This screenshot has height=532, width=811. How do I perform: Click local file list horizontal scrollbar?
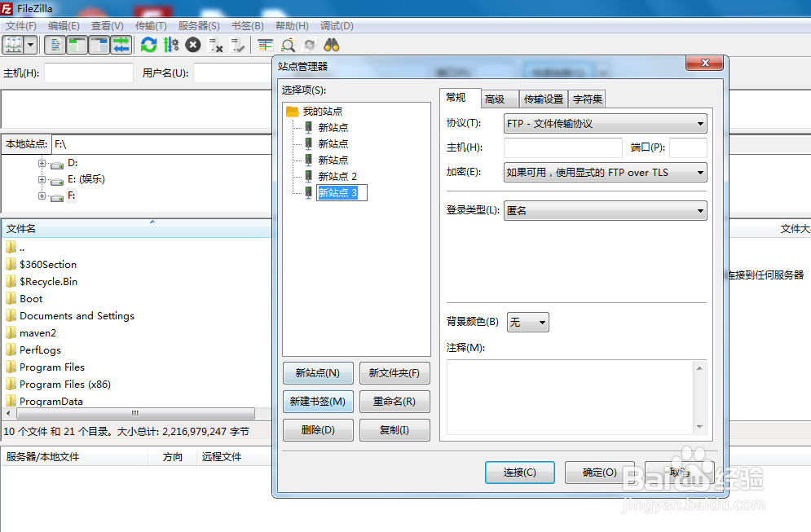pos(135,413)
